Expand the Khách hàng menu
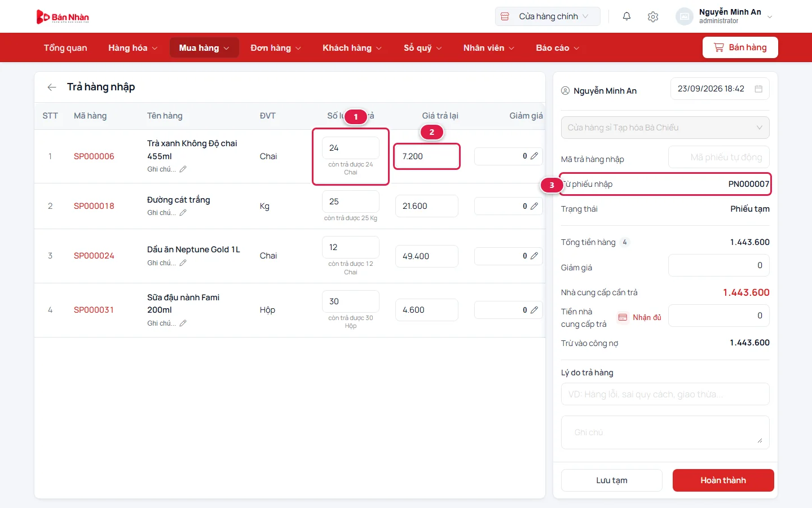The width and height of the screenshot is (812, 508). click(x=352, y=48)
